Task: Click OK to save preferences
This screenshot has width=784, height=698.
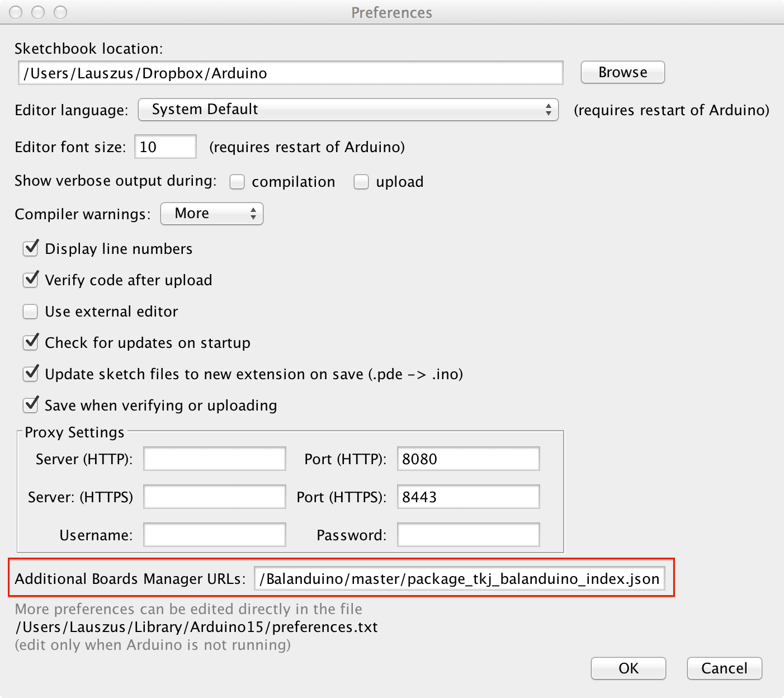Action: click(x=629, y=668)
